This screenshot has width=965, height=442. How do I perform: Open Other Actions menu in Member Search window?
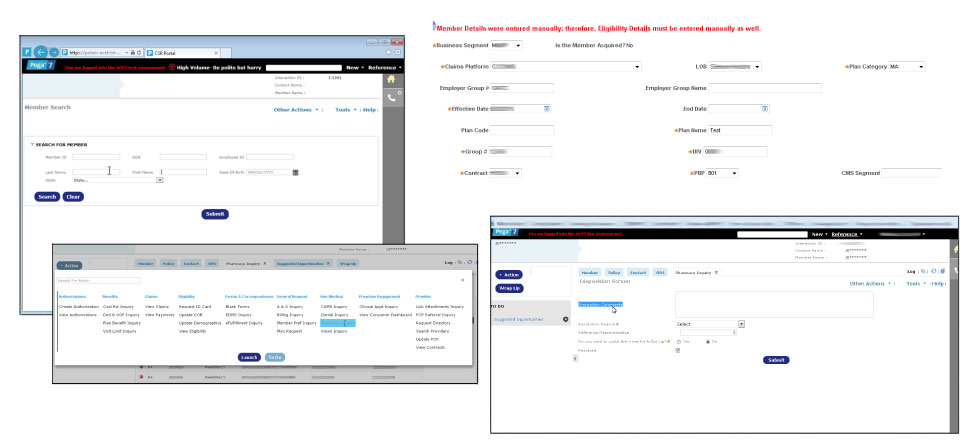point(296,110)
